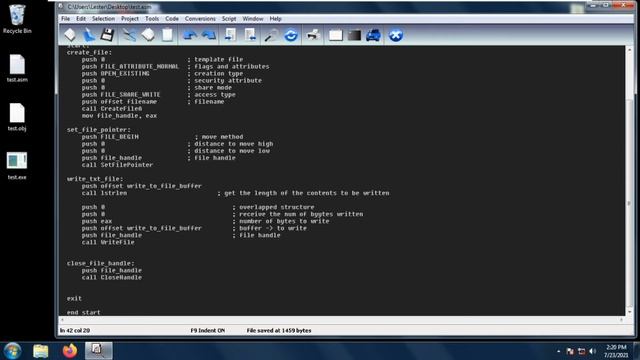Image resolution: width=640 pixels, height=360 pixels.
Task: Click the 'set_file_pointer:' label
Action: click(x=99, y=130)
